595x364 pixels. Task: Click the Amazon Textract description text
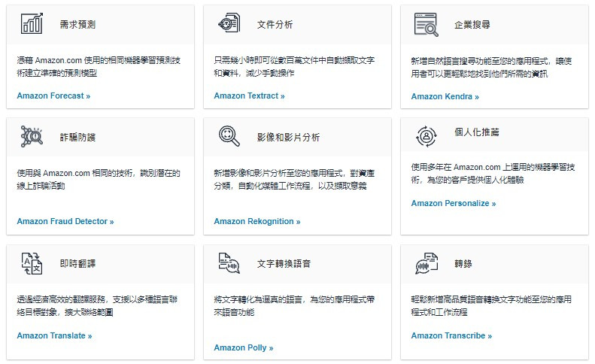(x=294, y=66)
